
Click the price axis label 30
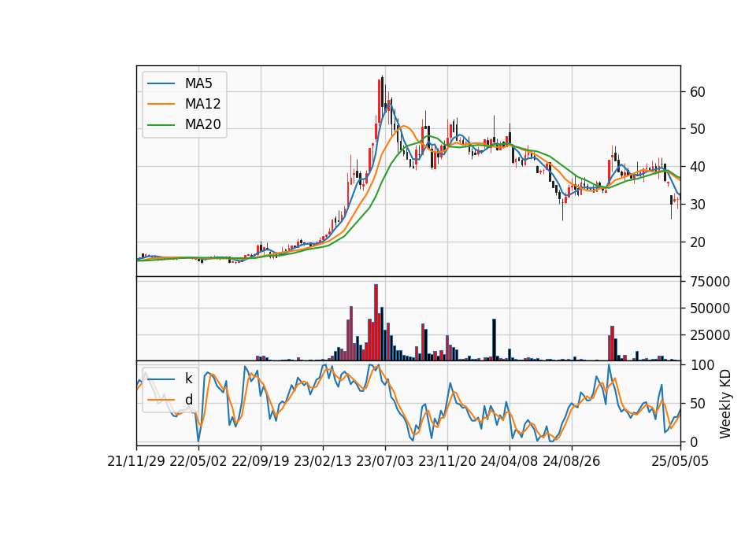[698, 205]
